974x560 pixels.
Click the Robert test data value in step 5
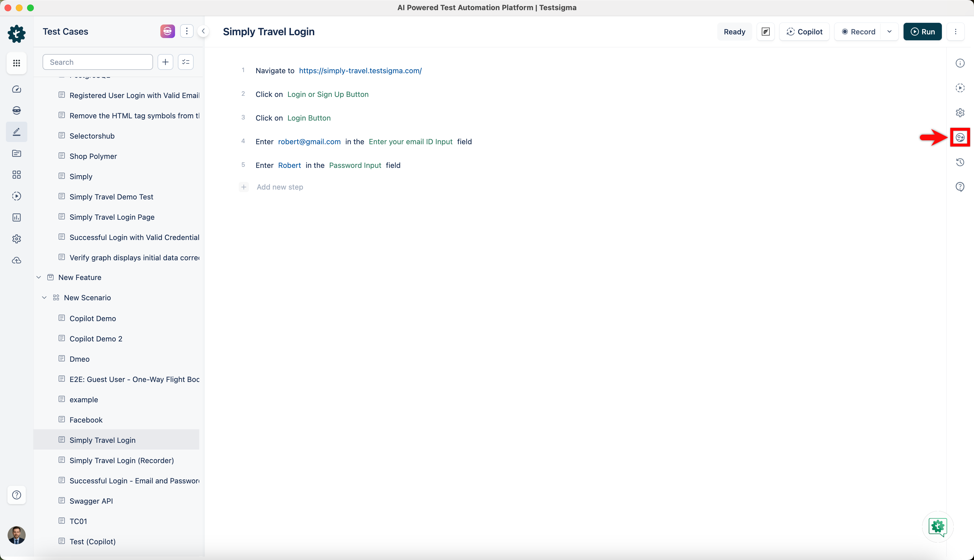click(x=289, y=165)
